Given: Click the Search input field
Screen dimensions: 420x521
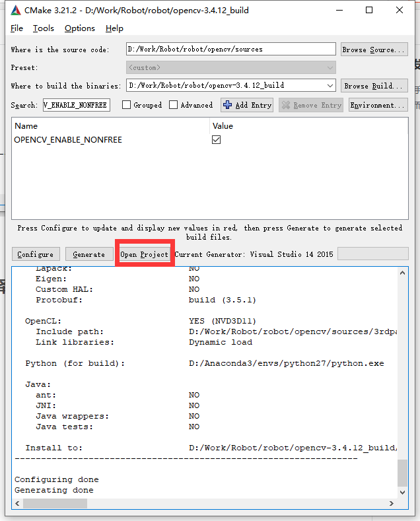Looking at the screenshot, I should point(77,105).
